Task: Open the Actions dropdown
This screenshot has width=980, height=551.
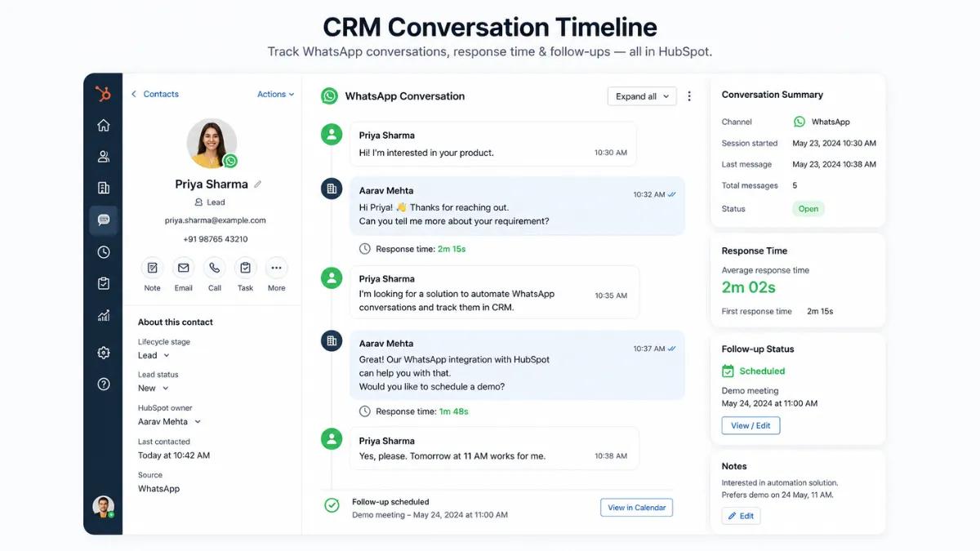Action: [x=275, y=94]
